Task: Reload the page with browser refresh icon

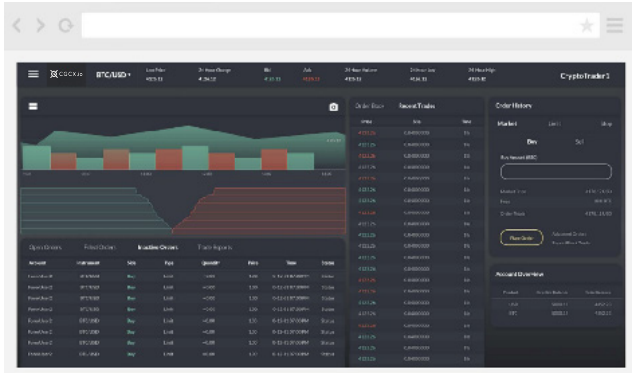Action: [65, 26]
